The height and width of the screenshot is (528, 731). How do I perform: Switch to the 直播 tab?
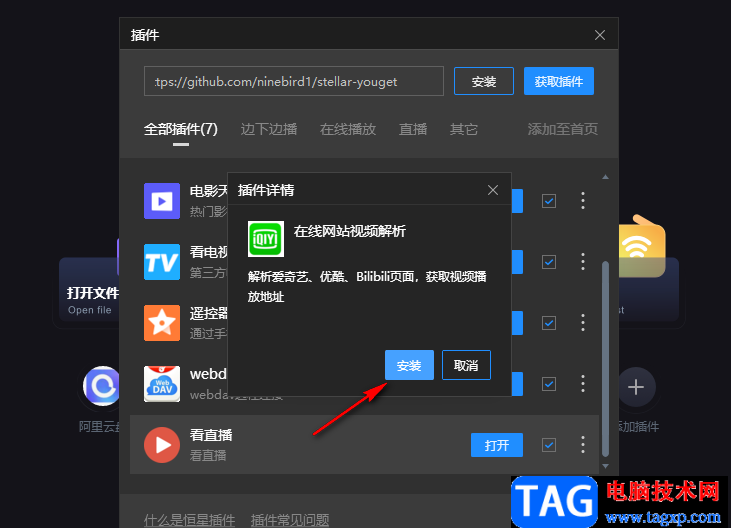click(x=413, y=129)
